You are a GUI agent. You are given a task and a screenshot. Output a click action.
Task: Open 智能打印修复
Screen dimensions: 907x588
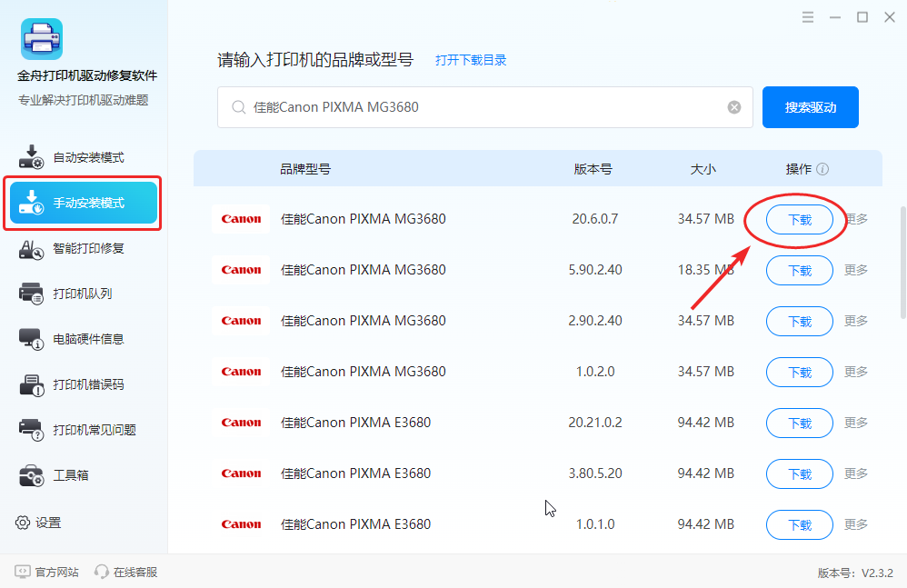point(84,249)
